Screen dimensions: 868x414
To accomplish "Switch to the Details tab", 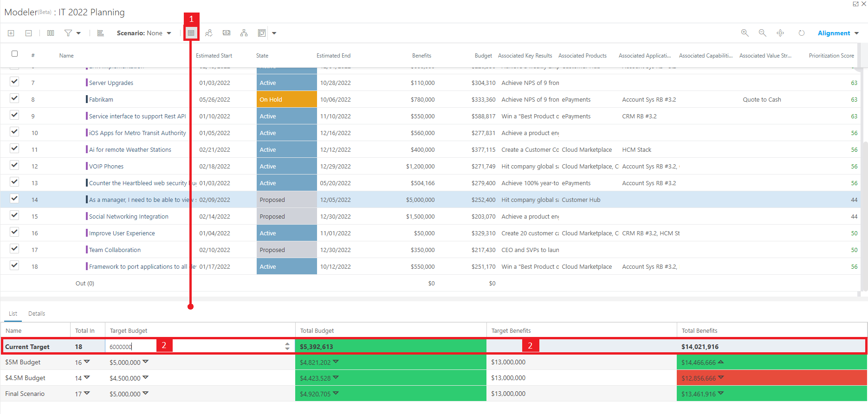I will coord(37,314).
